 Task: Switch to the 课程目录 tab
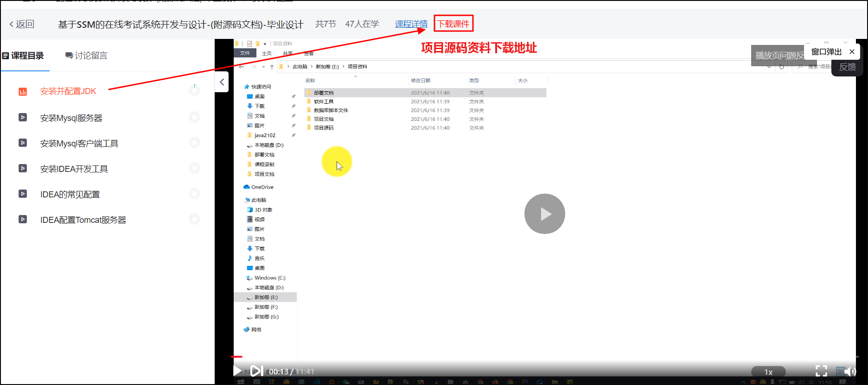point(23,56)
